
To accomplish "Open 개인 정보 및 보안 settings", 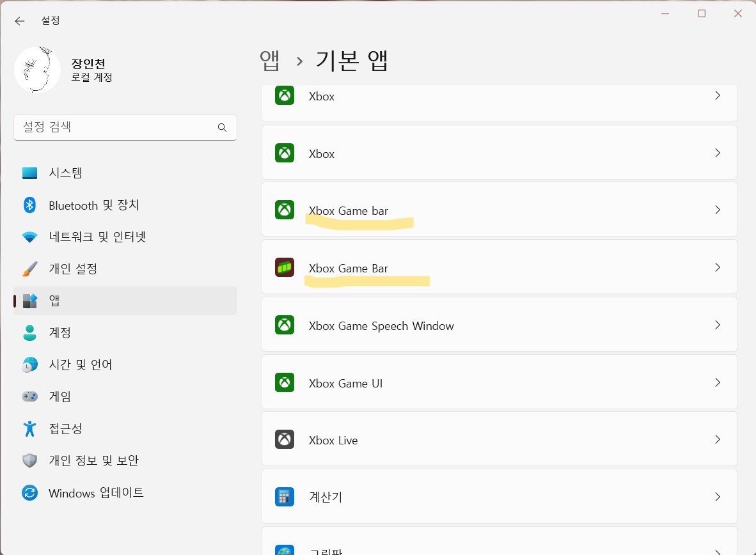I will [x=125, y=460].
